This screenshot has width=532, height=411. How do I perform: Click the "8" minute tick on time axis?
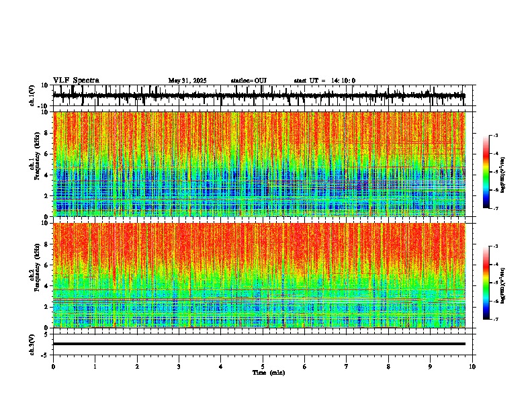(x=388, y=367)
